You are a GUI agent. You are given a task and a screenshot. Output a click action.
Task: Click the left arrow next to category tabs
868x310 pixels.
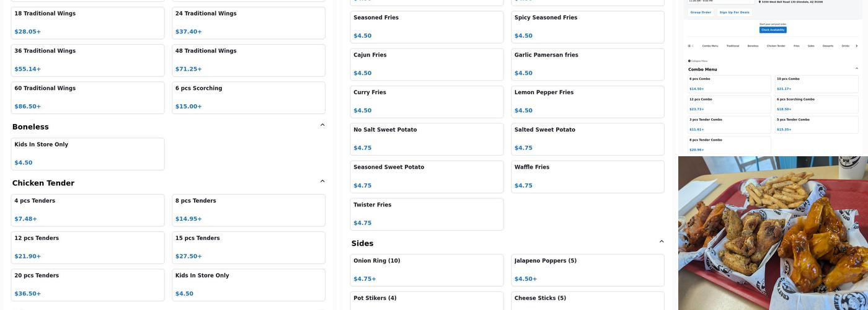click(693, 45)
